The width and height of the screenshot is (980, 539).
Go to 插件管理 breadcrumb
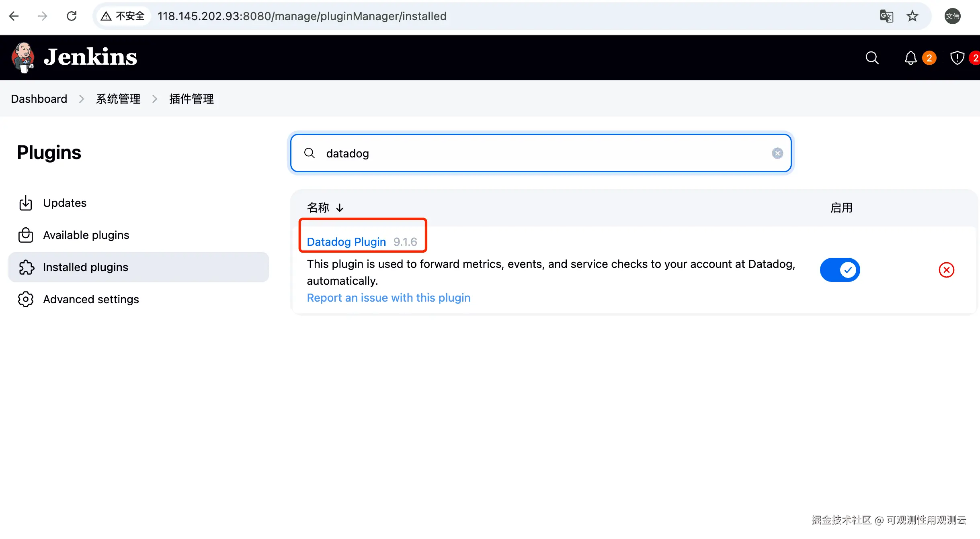tap(191, 99)
